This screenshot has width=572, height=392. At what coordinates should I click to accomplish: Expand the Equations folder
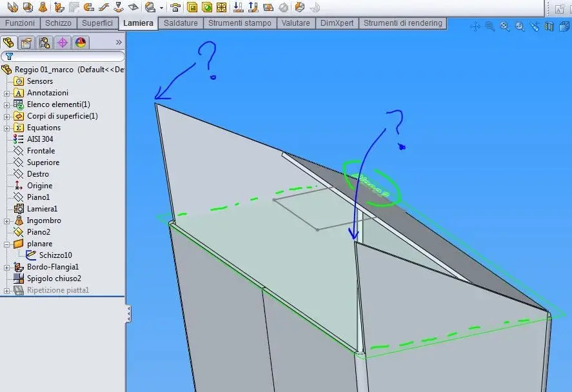[x=6, y=128]
